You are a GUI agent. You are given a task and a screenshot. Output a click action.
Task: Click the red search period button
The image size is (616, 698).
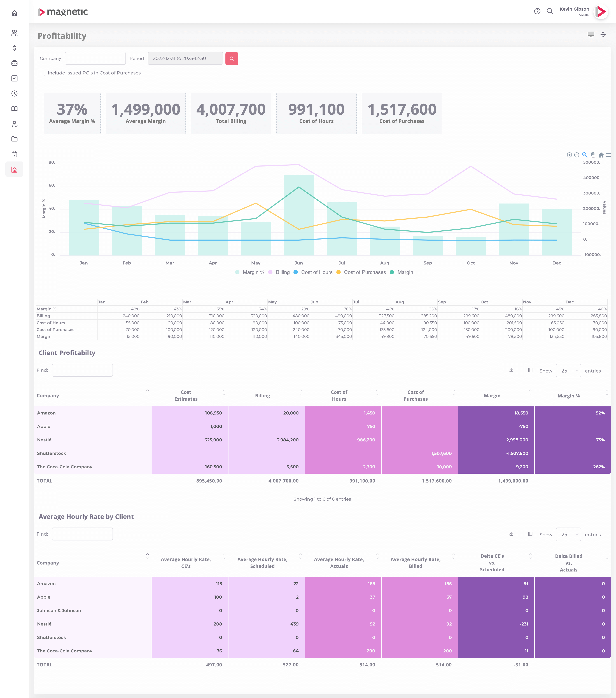tap(232, 59)
